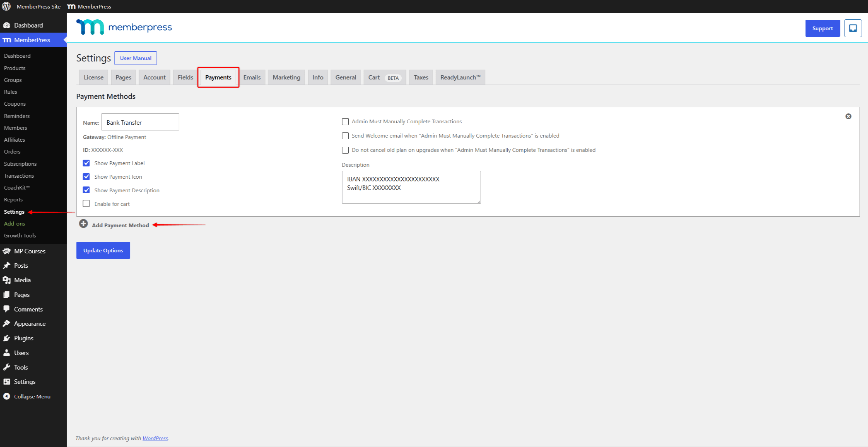Click the Support button
Screen dimensions: 868x447
click(x=822, y=28)
